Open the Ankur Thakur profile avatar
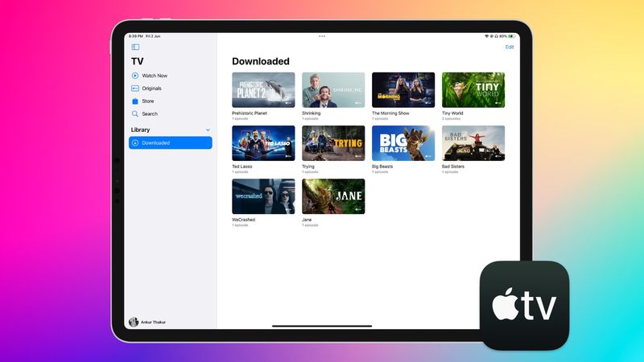 [x=134, y=323]
